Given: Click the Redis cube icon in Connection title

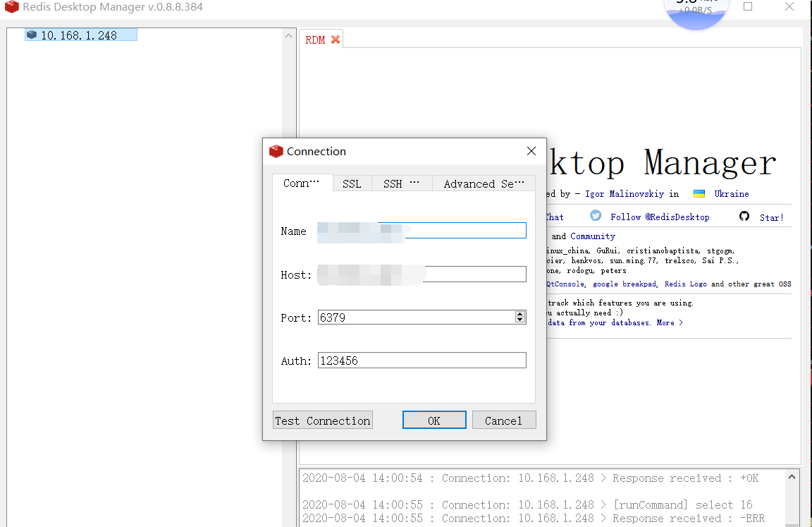Looking at the screenshot, I should point(276,151).
